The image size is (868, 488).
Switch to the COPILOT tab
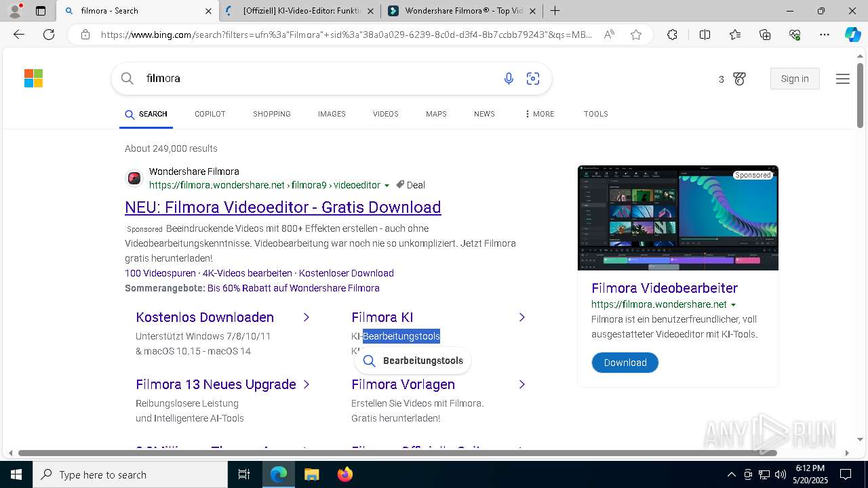pos(210,114)
